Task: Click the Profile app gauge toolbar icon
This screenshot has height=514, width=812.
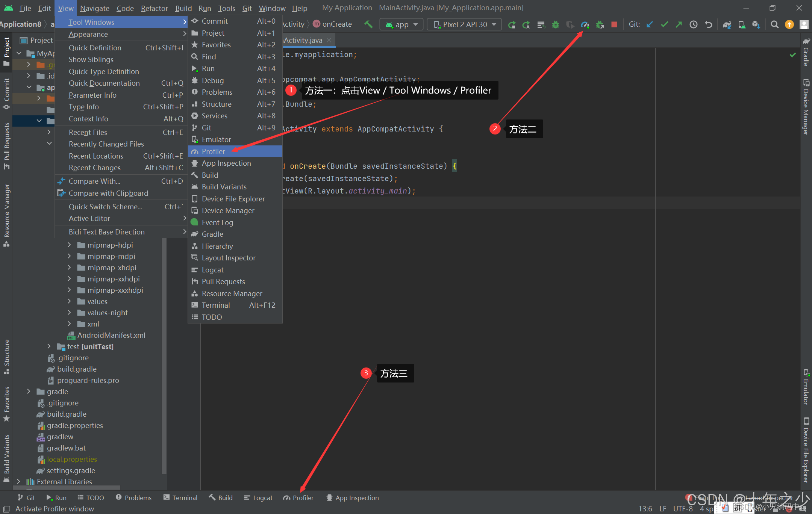Action: (585, 24)
